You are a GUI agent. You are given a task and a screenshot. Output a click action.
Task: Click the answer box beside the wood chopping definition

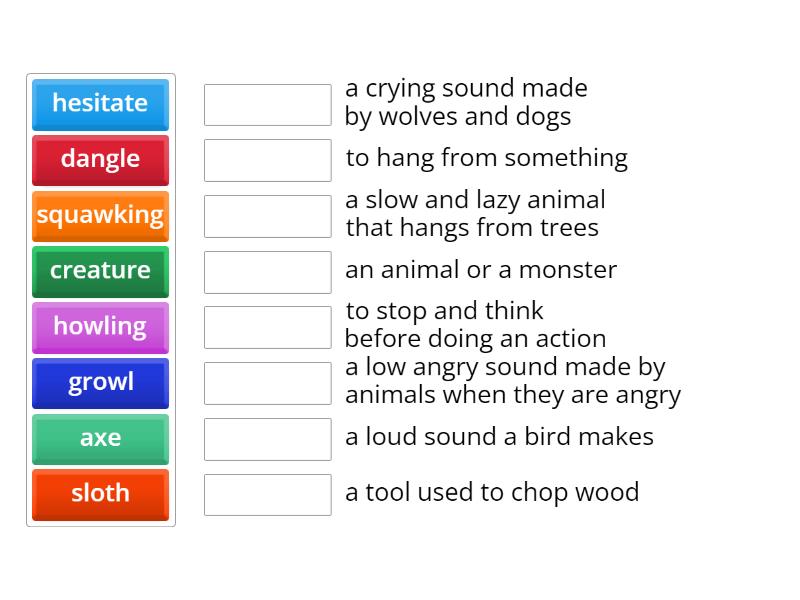267,494
